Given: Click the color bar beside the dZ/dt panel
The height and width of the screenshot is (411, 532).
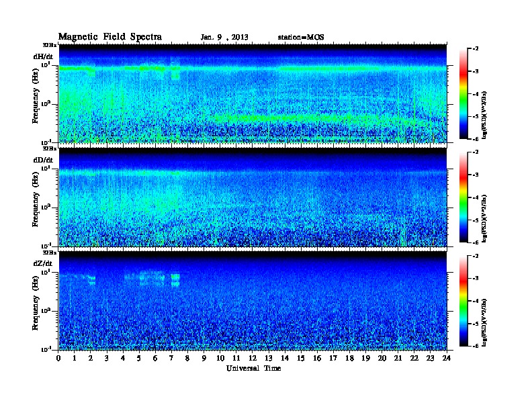Looking at the screenshot, I should coord(463,301).
